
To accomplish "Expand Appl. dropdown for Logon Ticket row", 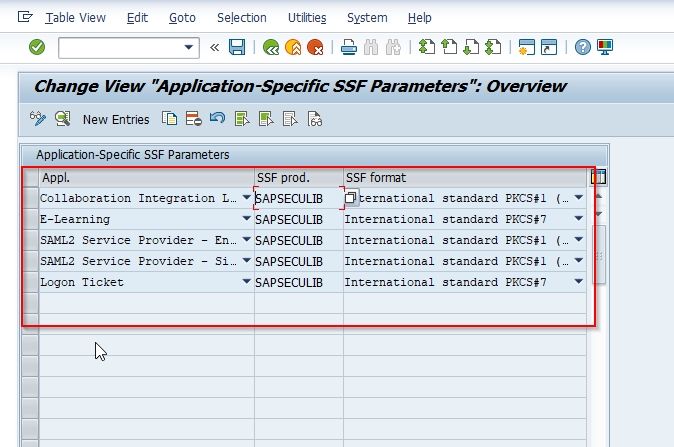I will tap(246, 282).
